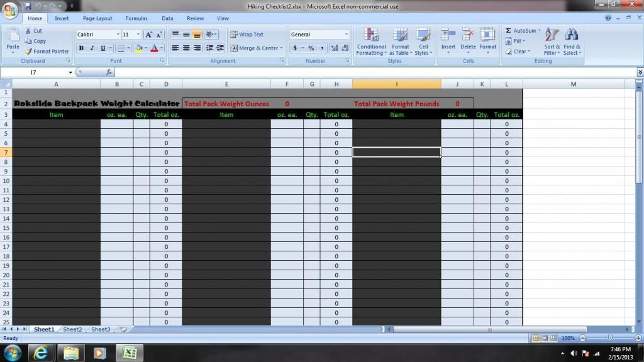This screenshot has width=644, height=362.
Task: Click the text Orientation icon
Action: tap(210, 35)
